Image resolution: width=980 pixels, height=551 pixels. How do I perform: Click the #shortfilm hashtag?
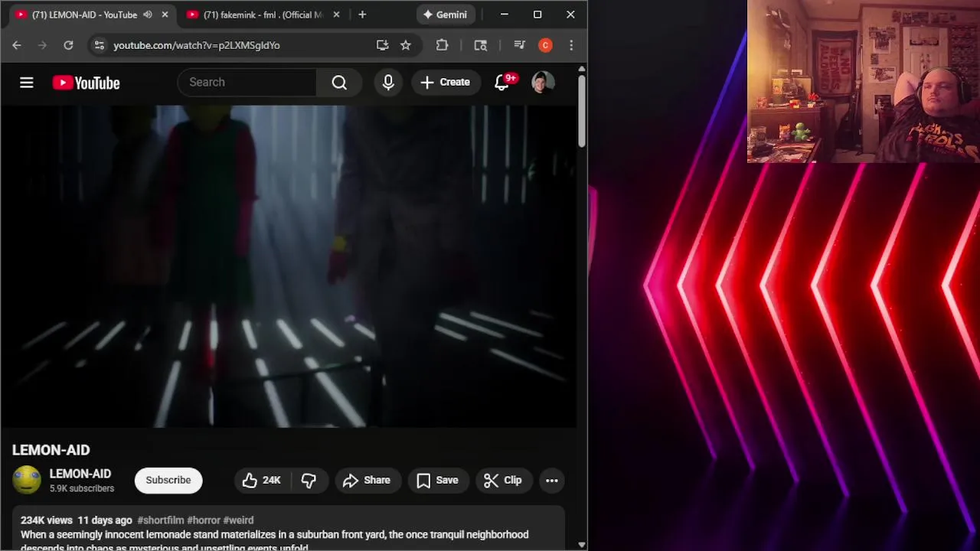[161, 520]
